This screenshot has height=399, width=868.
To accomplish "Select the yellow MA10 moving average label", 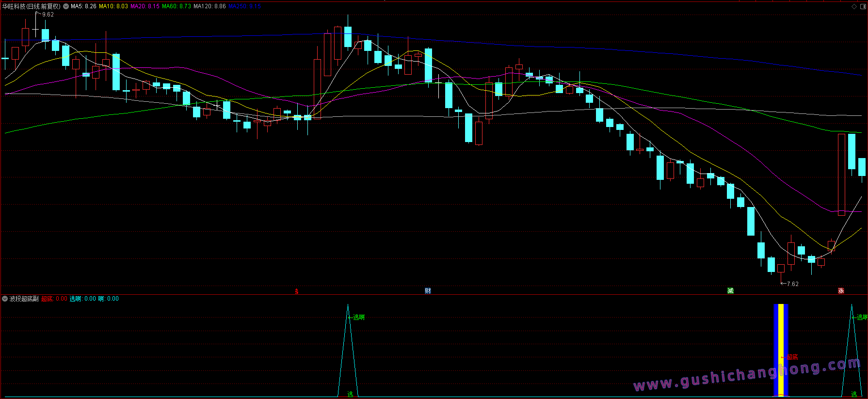I will point(113,6).
